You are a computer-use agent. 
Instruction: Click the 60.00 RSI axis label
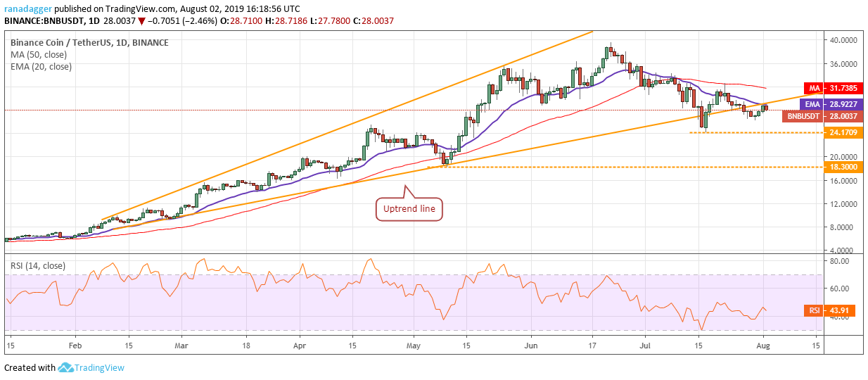click(841, 289)
